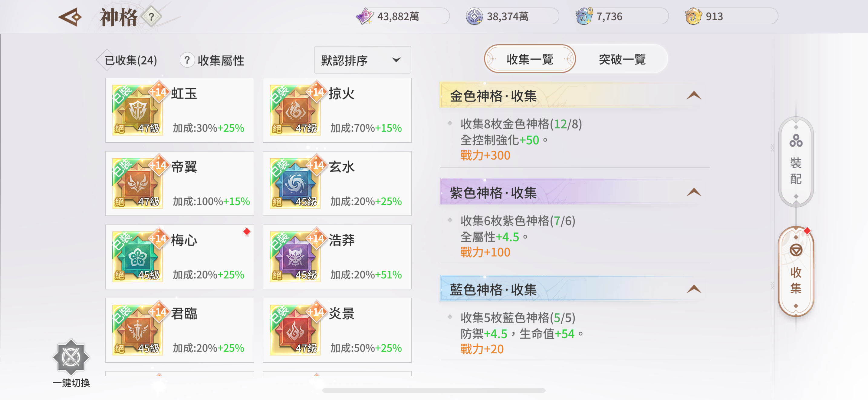Click the blue dragon currency icon
Screen dimensions: 868x400
tap(584, 17)
